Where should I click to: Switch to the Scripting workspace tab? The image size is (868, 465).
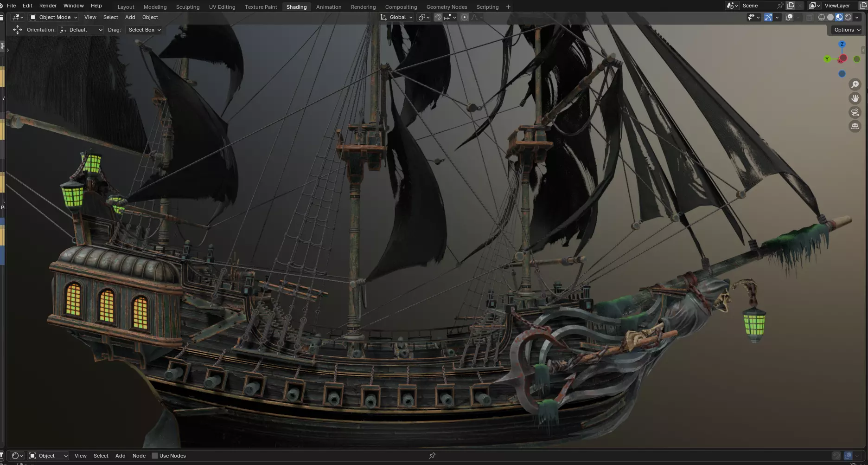[487, 7]
